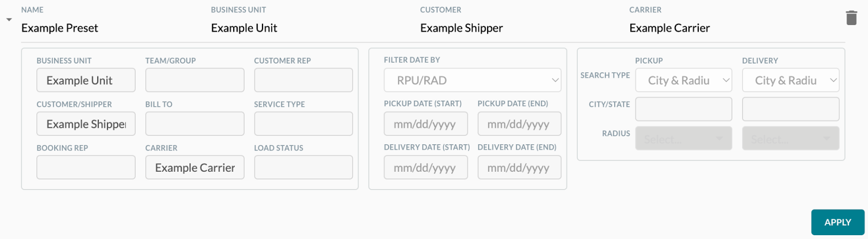The width and height of the screenshot is (868, 239).
Task: Click the Team/Group input field
Action: (195, 80)
